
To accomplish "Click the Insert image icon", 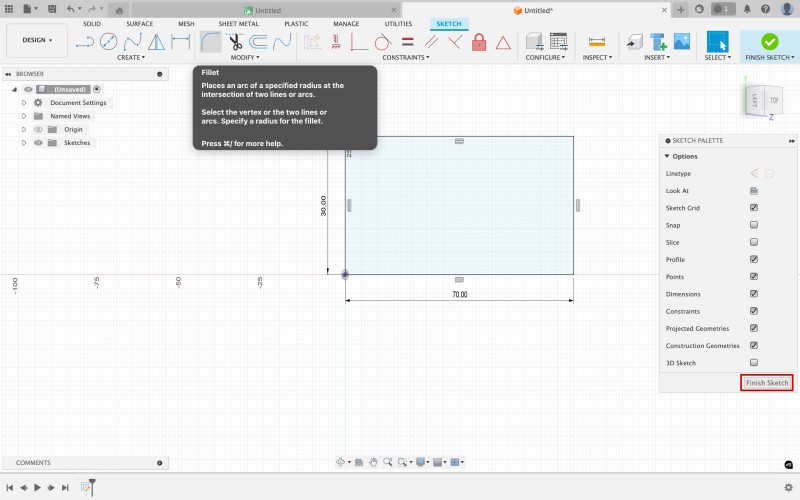I will click(x=682, y=42).
